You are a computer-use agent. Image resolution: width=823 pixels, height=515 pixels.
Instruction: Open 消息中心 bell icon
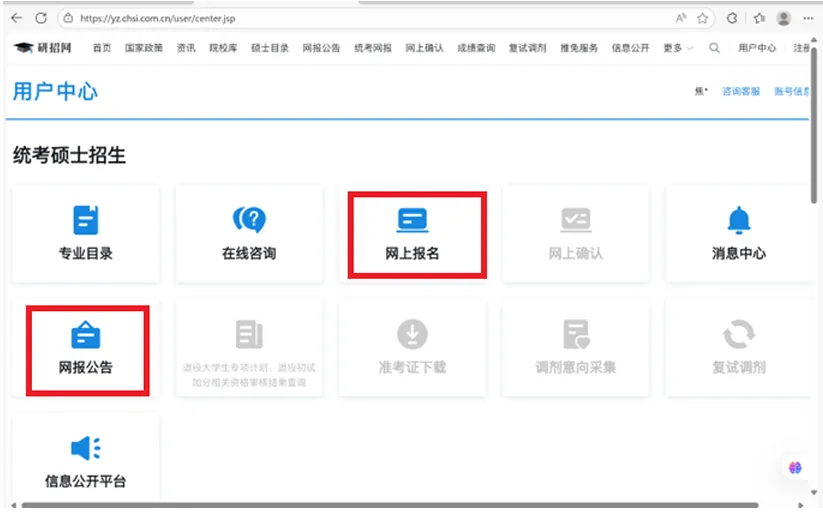[738, 220]
